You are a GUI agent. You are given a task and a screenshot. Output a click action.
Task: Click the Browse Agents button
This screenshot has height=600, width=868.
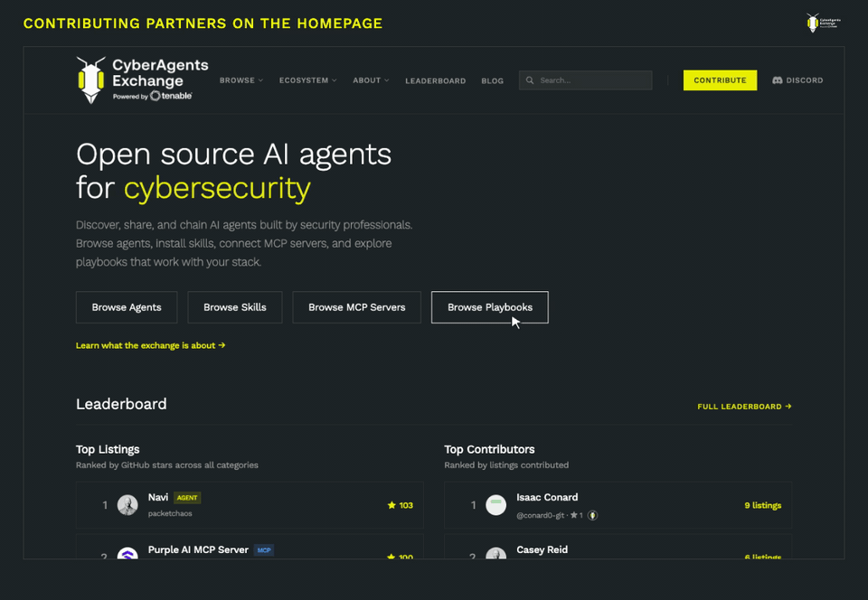pyautogui.click(x=127, y=307)
